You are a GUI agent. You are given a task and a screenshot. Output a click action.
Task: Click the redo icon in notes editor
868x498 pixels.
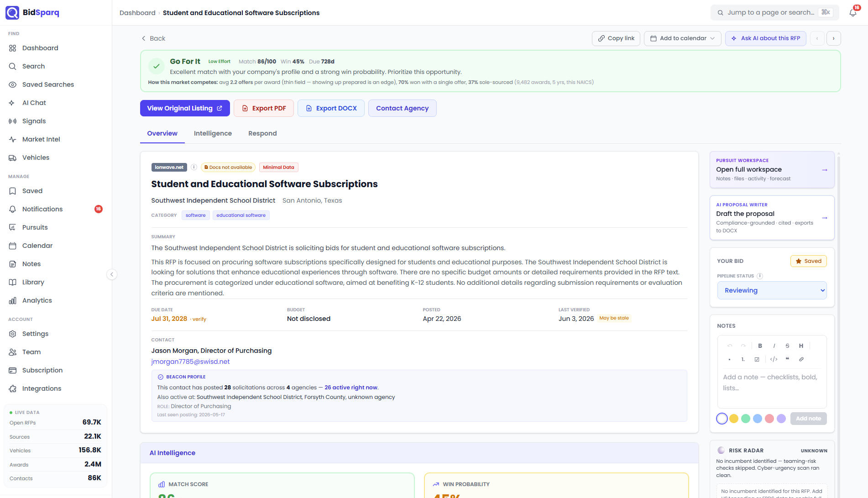(743, 346)
